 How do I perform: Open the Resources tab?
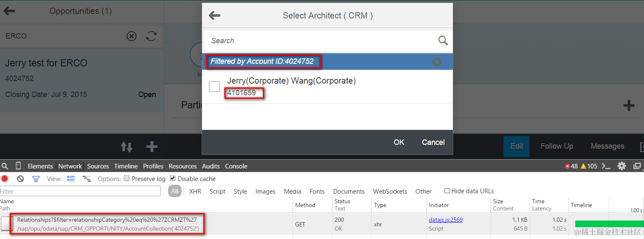coord(183,166)
